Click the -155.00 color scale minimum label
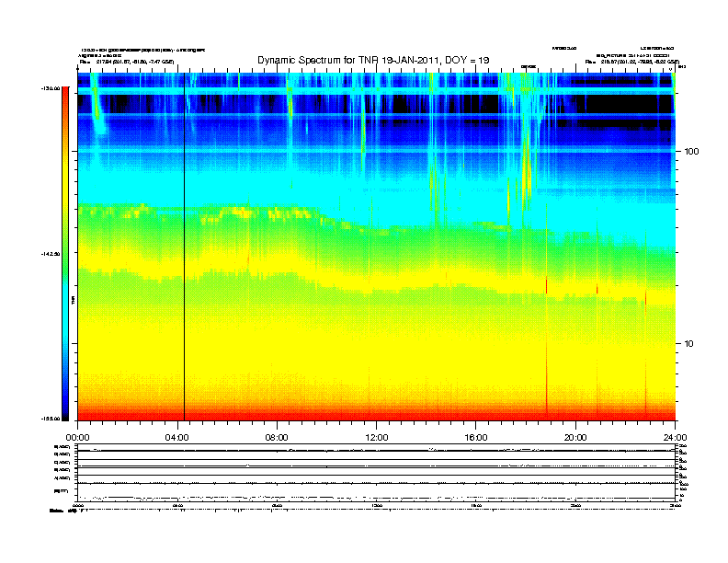 51,419
